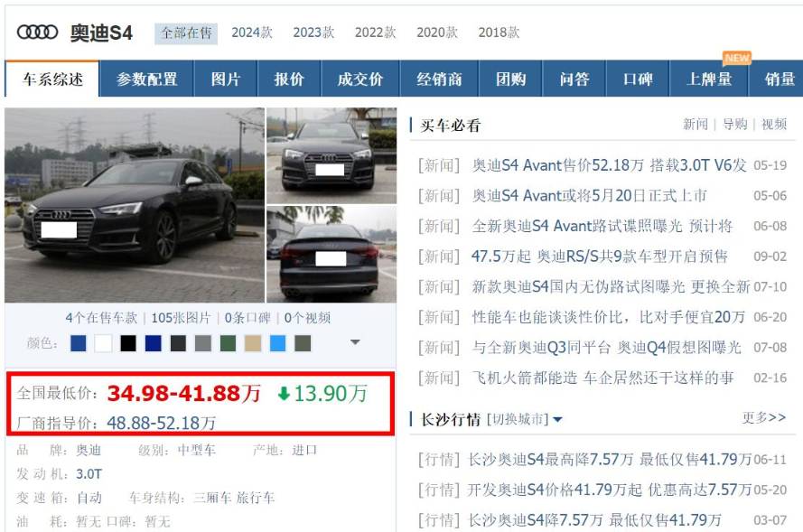Click the Audi four-rings logo
Screen dimensions: 803x532
click(x=37, y=33)
